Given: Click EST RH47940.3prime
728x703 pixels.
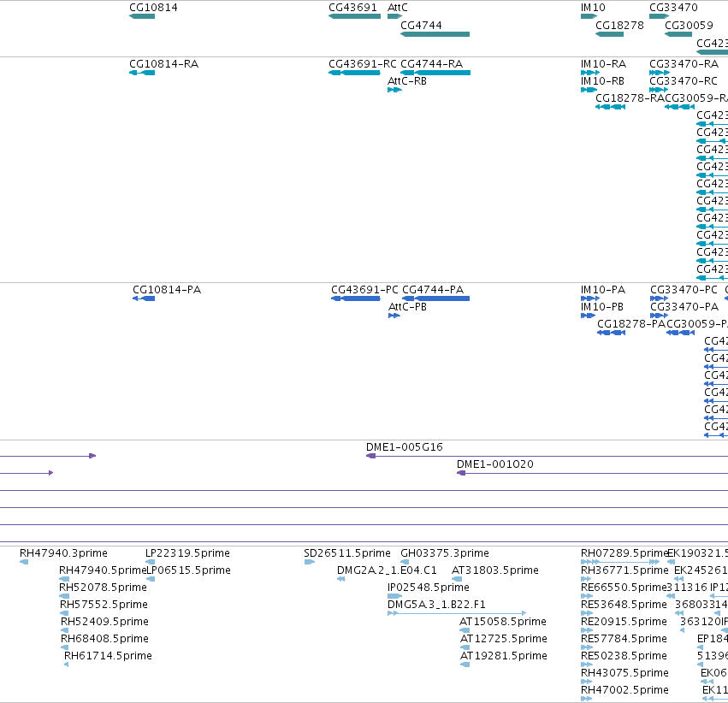Looking at the screenshot, I should pyautogui.click(x=24, y=562).
